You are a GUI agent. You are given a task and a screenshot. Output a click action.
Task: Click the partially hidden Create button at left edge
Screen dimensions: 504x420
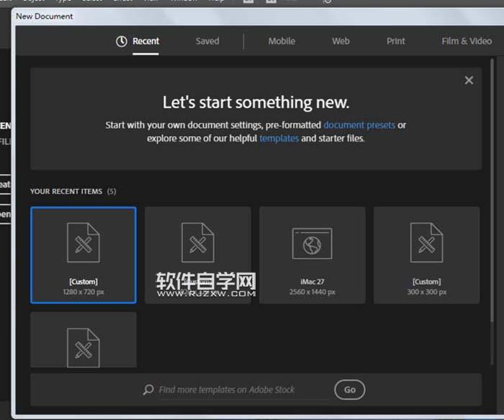click(5, 184)
